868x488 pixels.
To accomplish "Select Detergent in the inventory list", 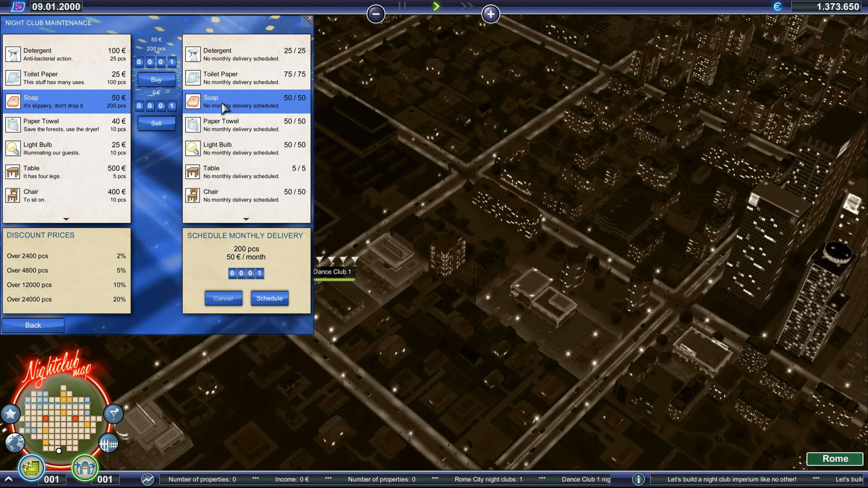I will tap(246, 54).
